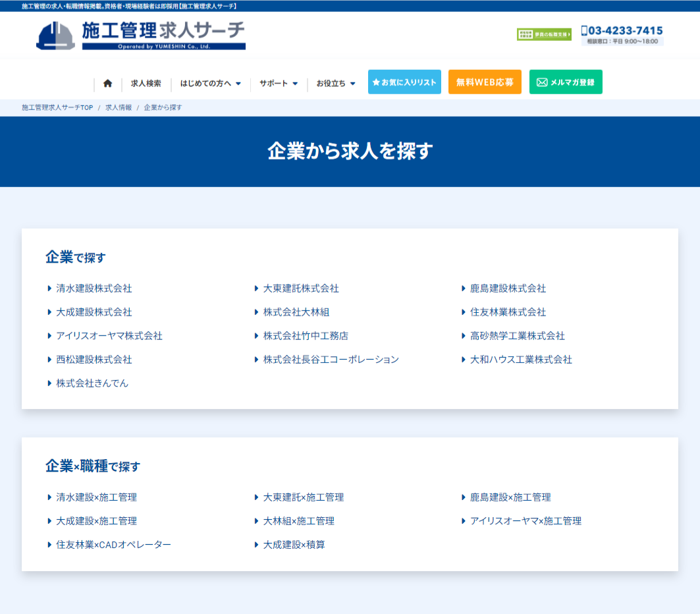Click the phone number 03-4233-7415
This screenshot has width=700, height=614.
(x=622, y=31)
